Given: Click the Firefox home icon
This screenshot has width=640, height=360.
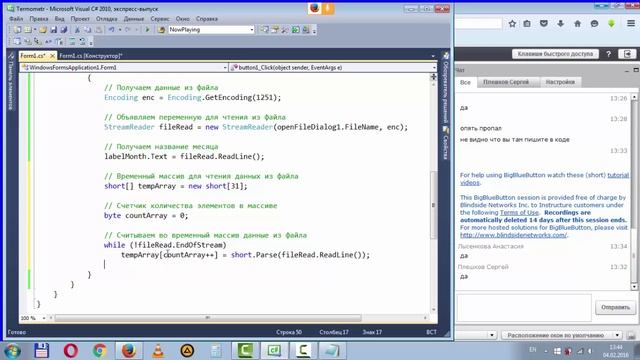Looking at the screenshot, I should coord(577,24).
